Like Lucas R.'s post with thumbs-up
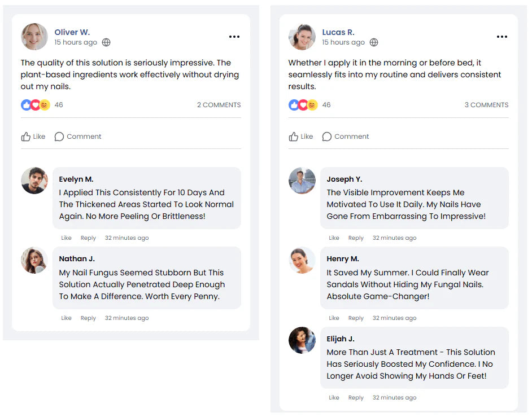Screen dimensions: 532x417 (294, 137)
